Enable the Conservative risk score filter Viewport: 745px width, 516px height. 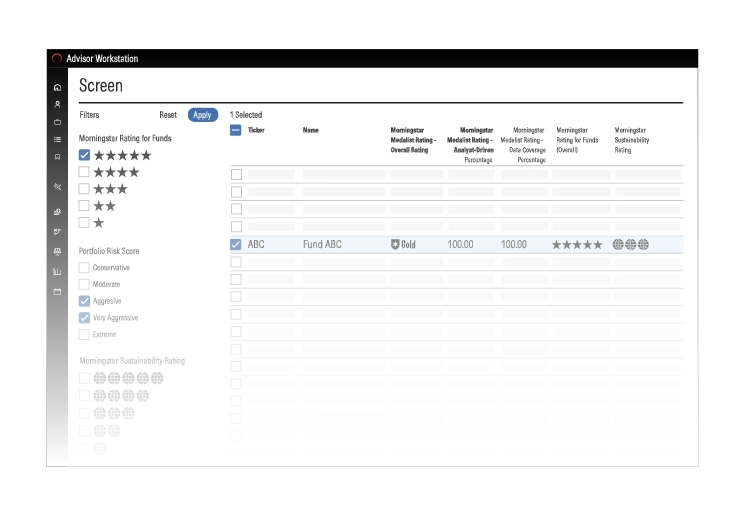coord(84,268)
